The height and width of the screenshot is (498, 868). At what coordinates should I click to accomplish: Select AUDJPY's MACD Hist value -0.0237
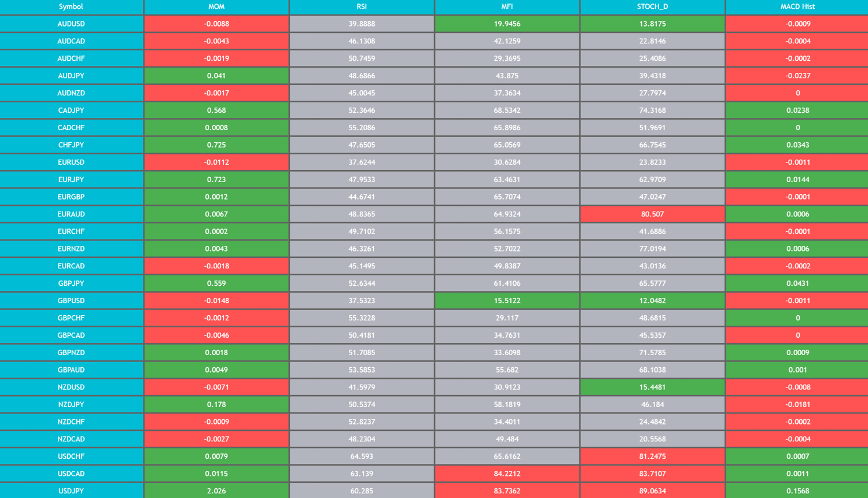(797, 76)
